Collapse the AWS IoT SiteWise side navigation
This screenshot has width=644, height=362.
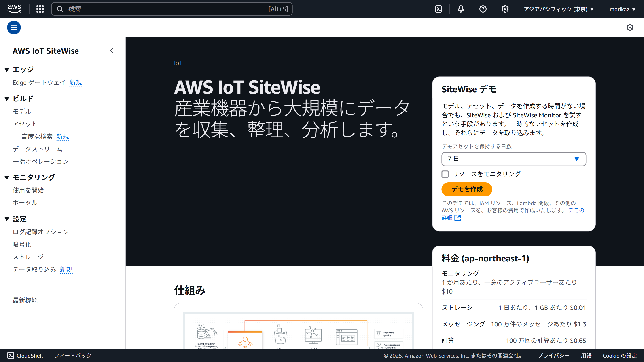coord(112,51)
